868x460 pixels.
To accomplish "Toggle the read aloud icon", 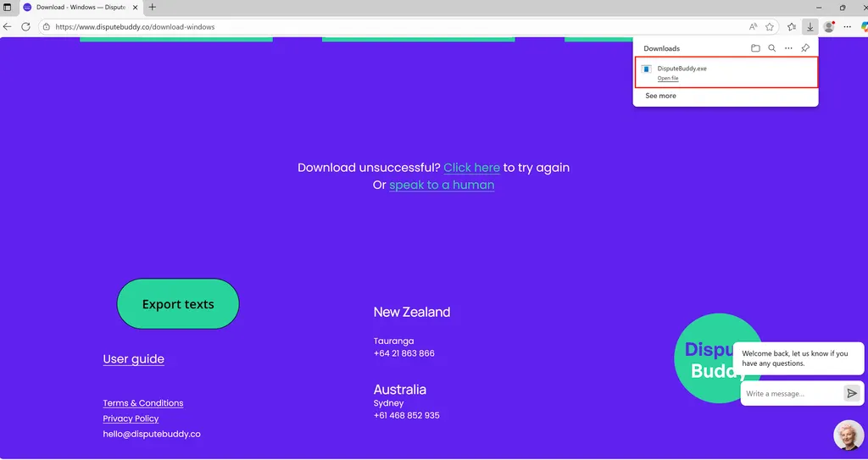I will [x=753, y=26].
